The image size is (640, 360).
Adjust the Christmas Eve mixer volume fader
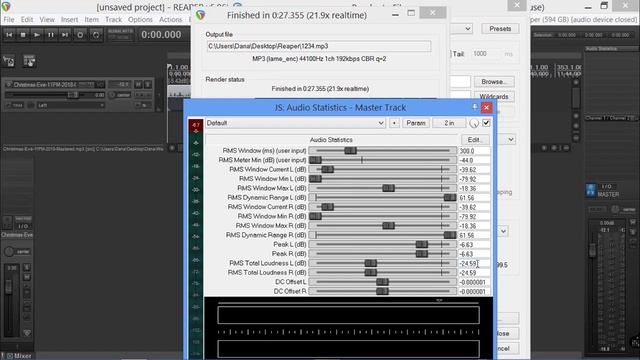click(x=8, y=287)
